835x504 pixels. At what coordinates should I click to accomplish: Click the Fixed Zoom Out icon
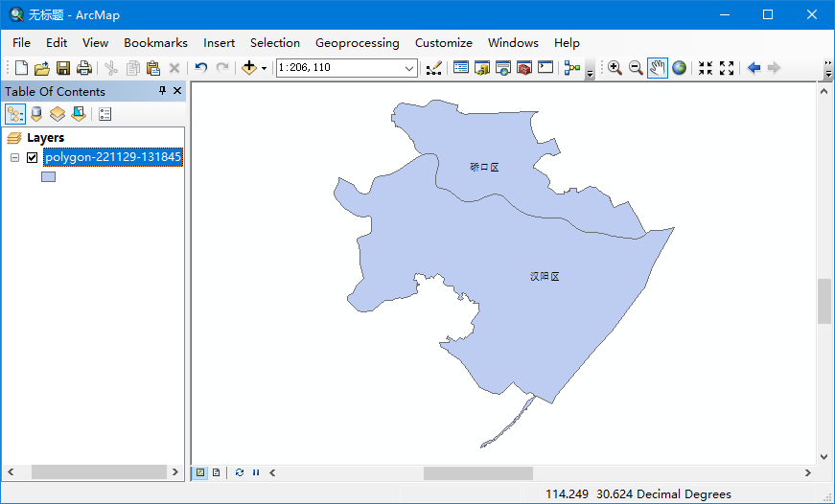[x=727, y=68]
